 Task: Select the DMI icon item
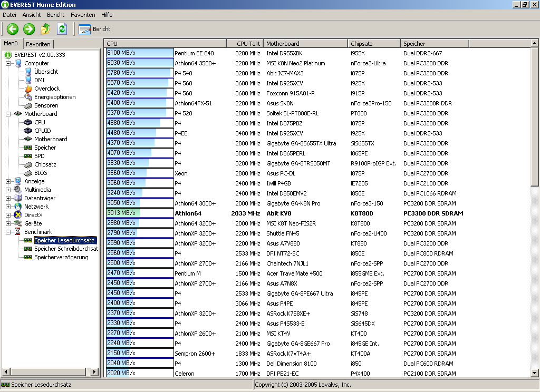pos(28,80)
